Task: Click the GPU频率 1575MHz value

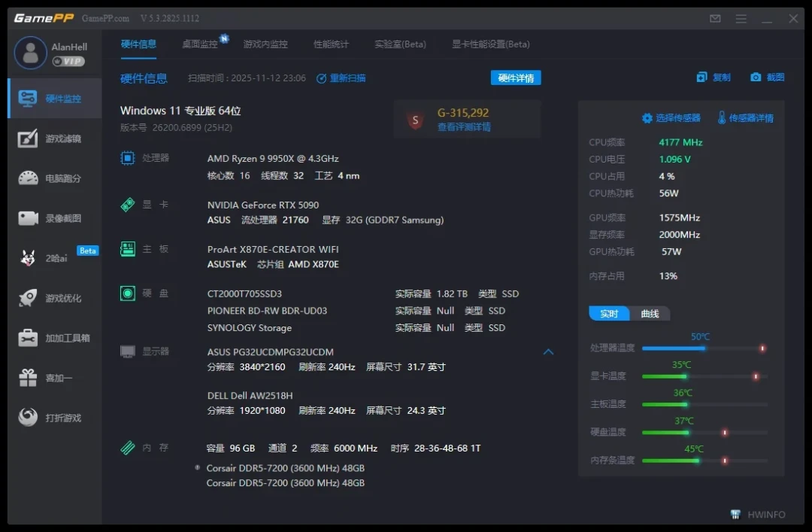Action: [680, 217]
